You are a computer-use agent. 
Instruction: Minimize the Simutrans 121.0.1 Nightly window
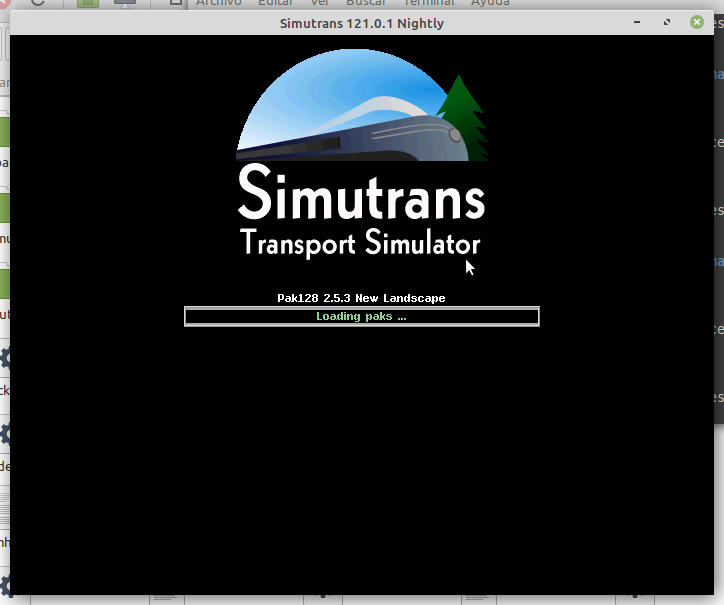(637, 22)
